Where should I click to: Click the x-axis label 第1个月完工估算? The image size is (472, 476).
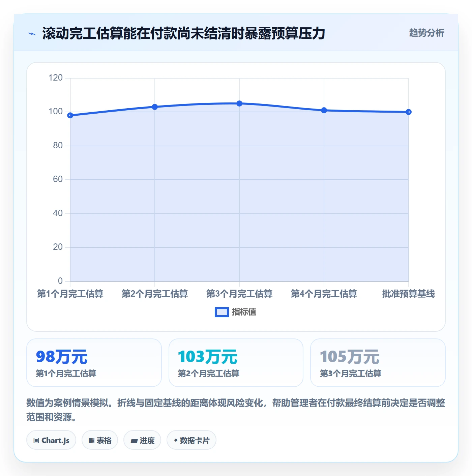coord(70,294)
